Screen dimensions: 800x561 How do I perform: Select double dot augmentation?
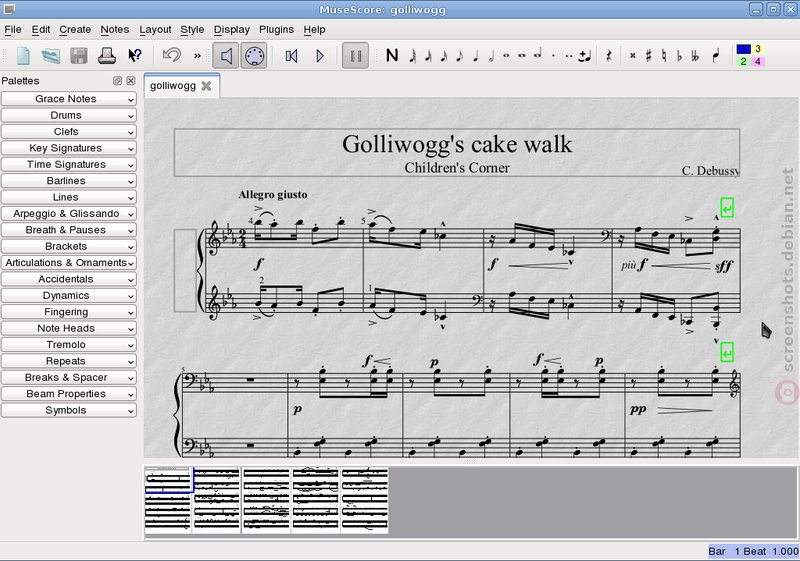click(568, 56)
